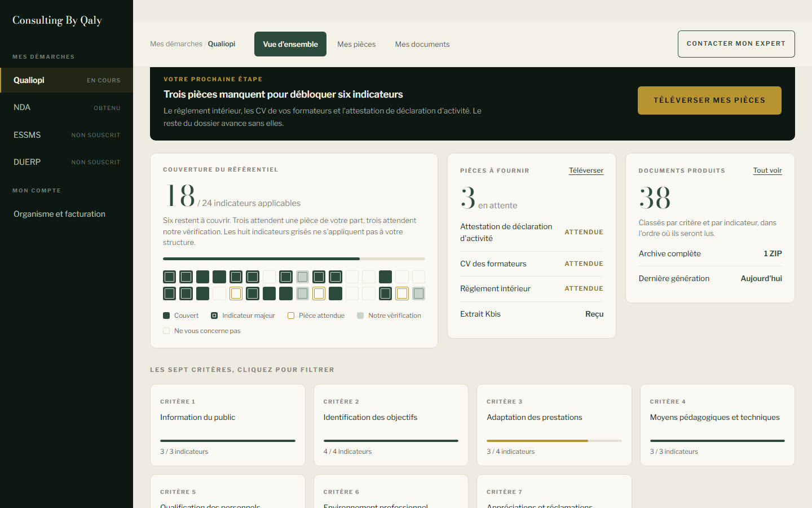Go back via Mes démarches breadcrumb
Image resolution: width=812 pixels, height=508 pixels.
[x=176, y=44]
